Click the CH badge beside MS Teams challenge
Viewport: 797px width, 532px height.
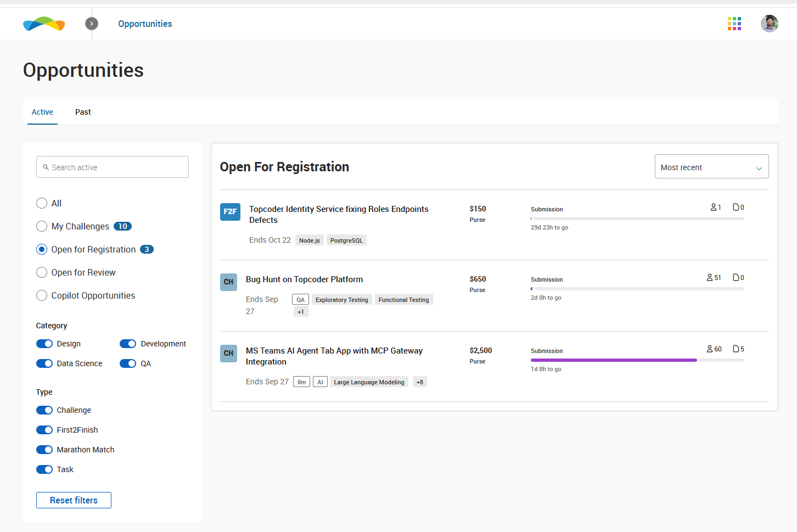pyautogui.click(x=228, y=354)
